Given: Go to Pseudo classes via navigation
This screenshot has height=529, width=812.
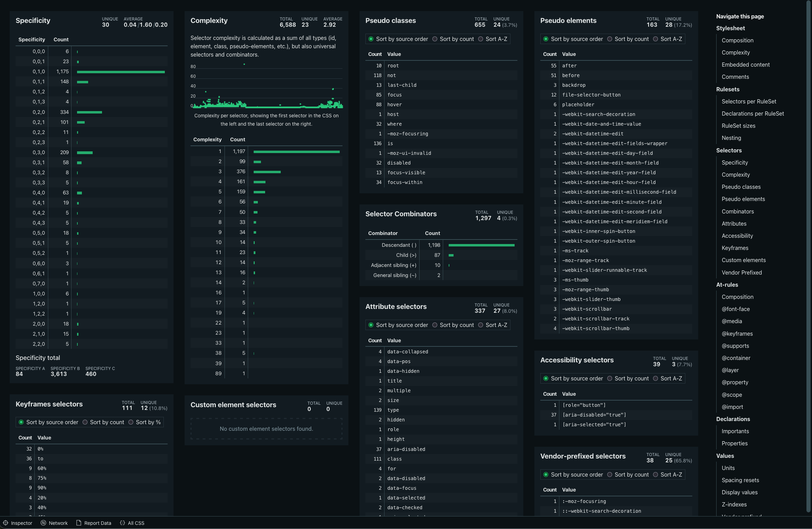Looking at the screenshot, I should [x=741, y=187].
